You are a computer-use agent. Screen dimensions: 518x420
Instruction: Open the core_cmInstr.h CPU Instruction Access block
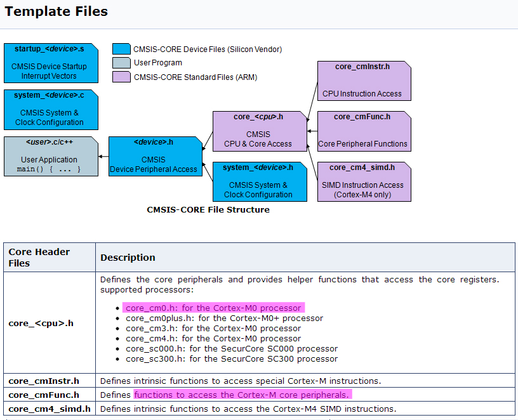[x=364, y=81]
